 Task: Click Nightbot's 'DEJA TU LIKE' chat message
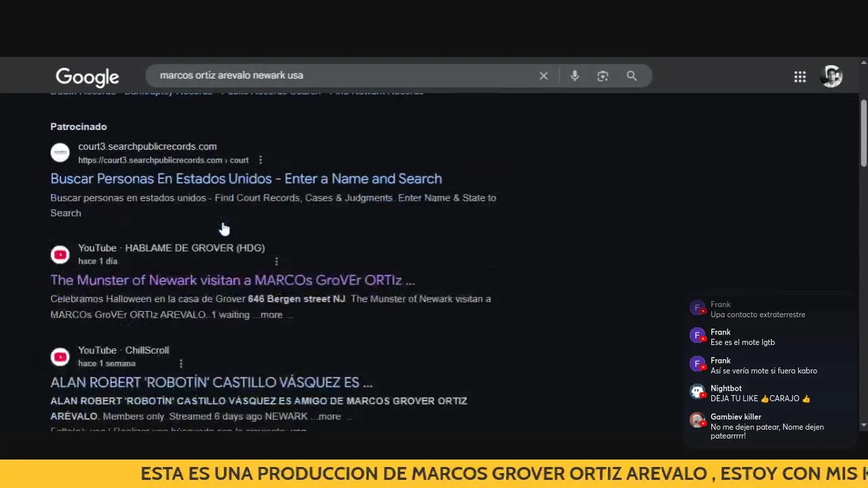760,399
